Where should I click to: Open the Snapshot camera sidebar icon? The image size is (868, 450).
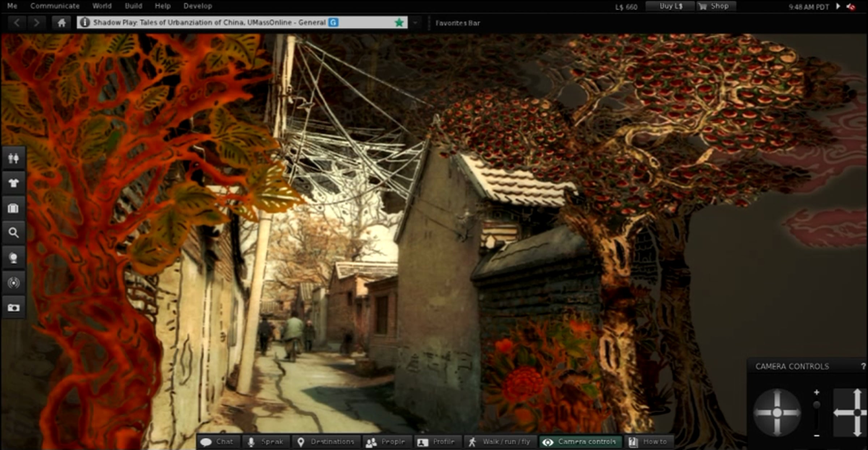point(14,308)
